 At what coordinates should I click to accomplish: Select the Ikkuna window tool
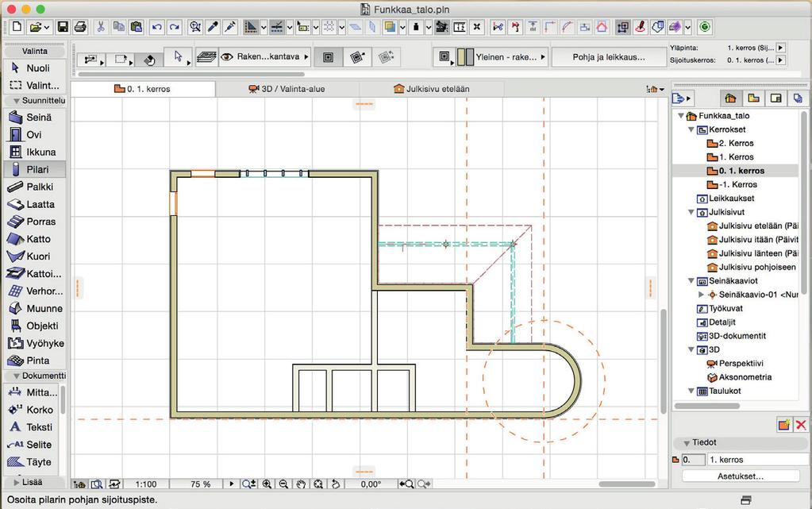35,152
